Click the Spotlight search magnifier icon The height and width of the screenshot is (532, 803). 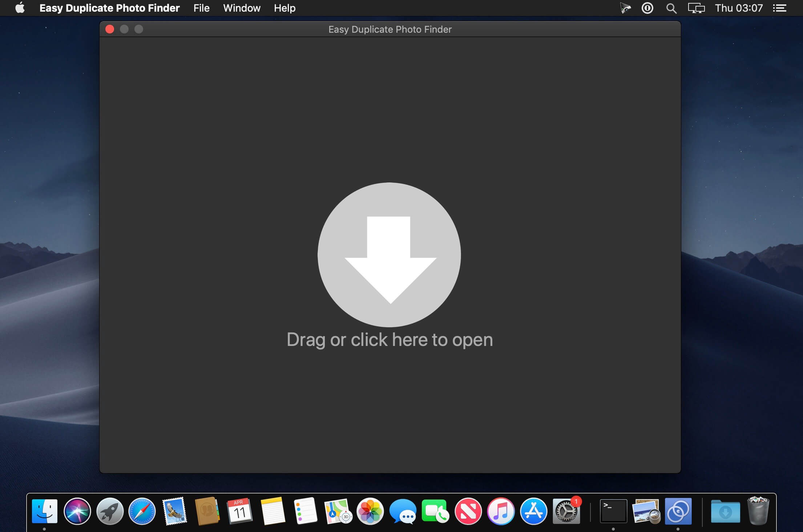671,8
